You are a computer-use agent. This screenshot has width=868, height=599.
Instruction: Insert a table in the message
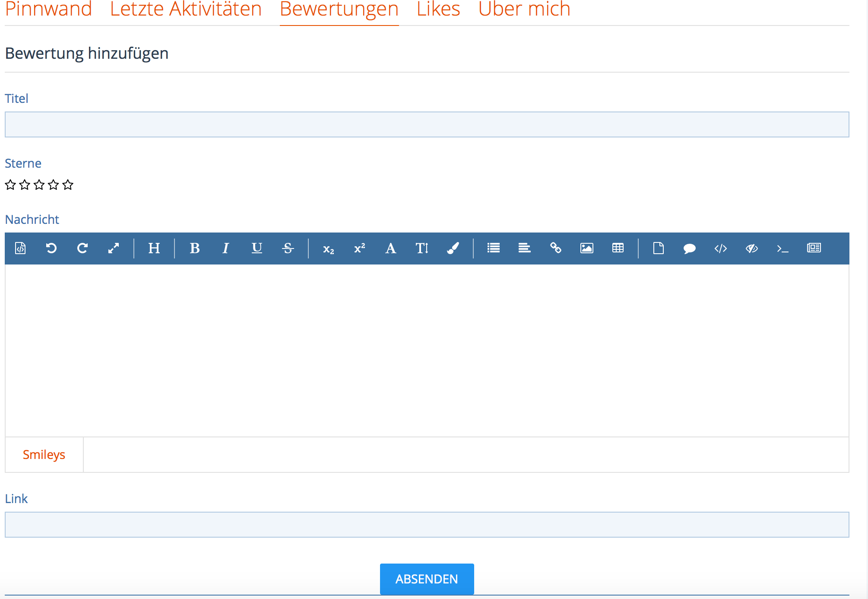618,248
